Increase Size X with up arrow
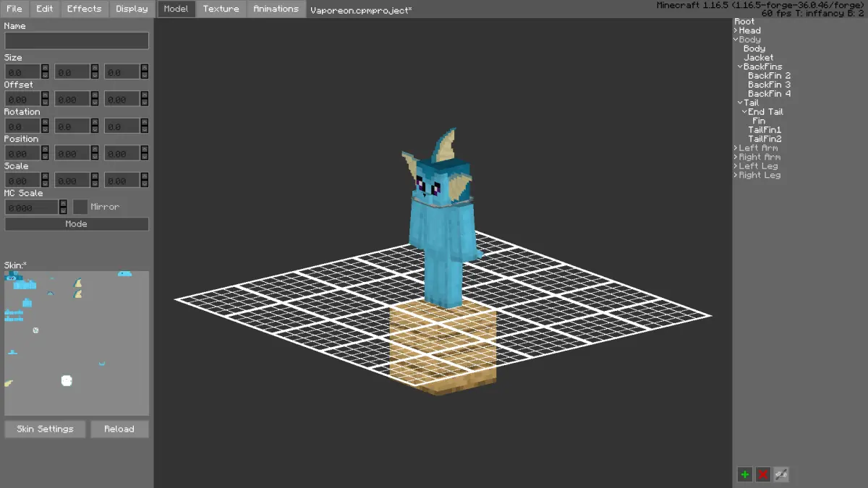Viewport: 868px width, 488px height. click(x=45, y=68)
